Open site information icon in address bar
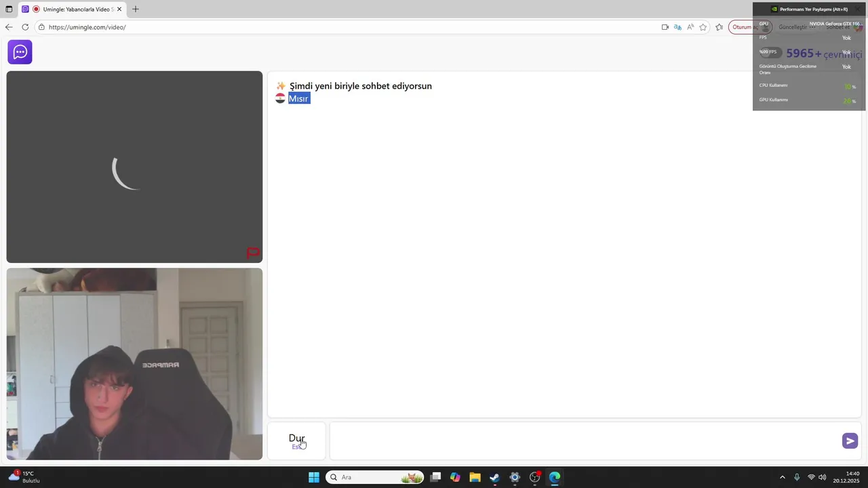This screenshot has width=868, height=488. 41,27
